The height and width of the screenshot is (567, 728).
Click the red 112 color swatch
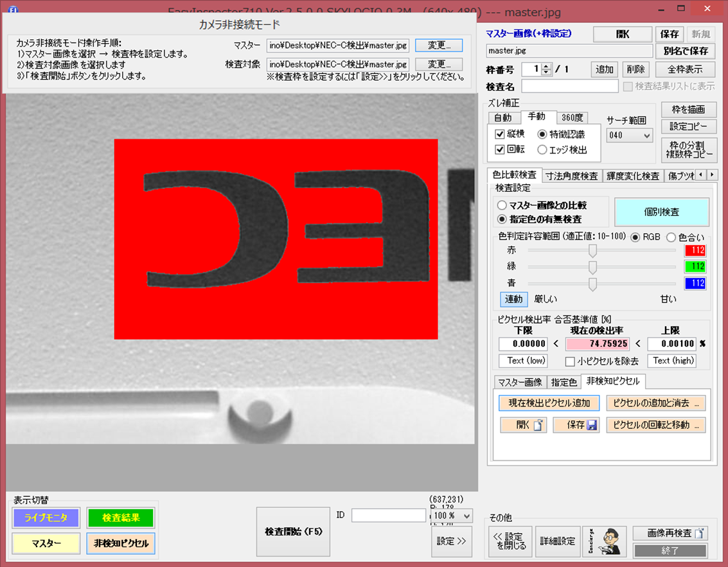coord(695,250)
